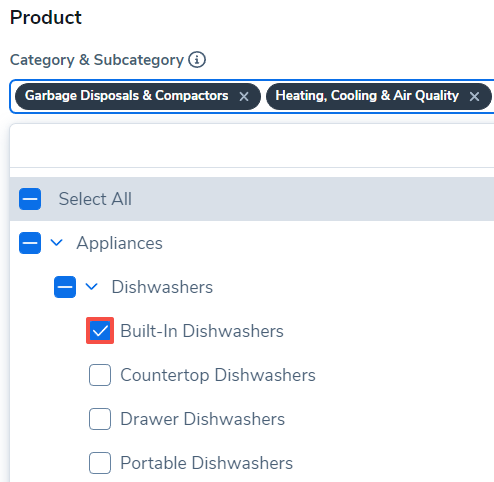The height and width of the screenshot is (482, 494).
Task: Uncheck the Built-In Dishwashers checkbox
Action: [x=100, y=331]
